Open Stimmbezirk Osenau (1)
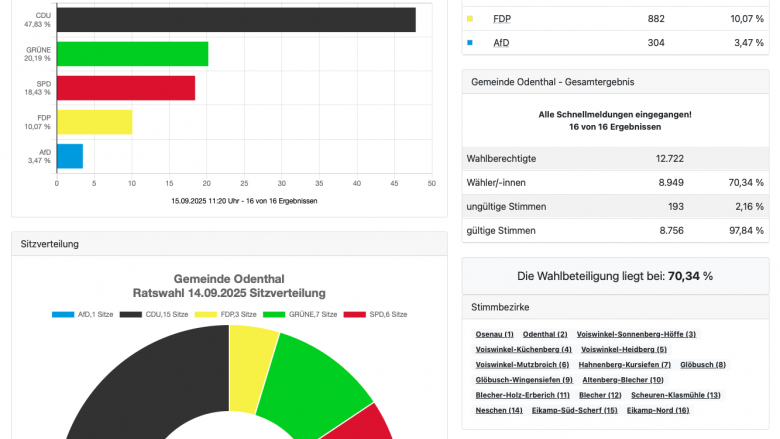The height and width of the screenshot is (439, 780). 494,334
